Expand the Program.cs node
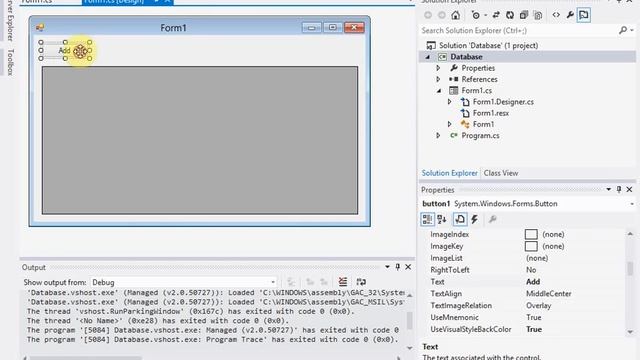Screen dimensions: 640x360 (438, 136)
